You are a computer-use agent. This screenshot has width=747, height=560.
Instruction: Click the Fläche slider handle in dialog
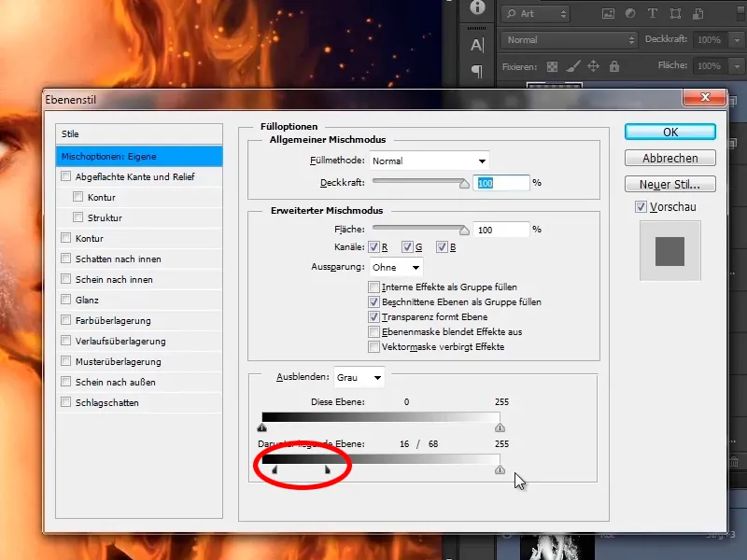coord(464,231)
